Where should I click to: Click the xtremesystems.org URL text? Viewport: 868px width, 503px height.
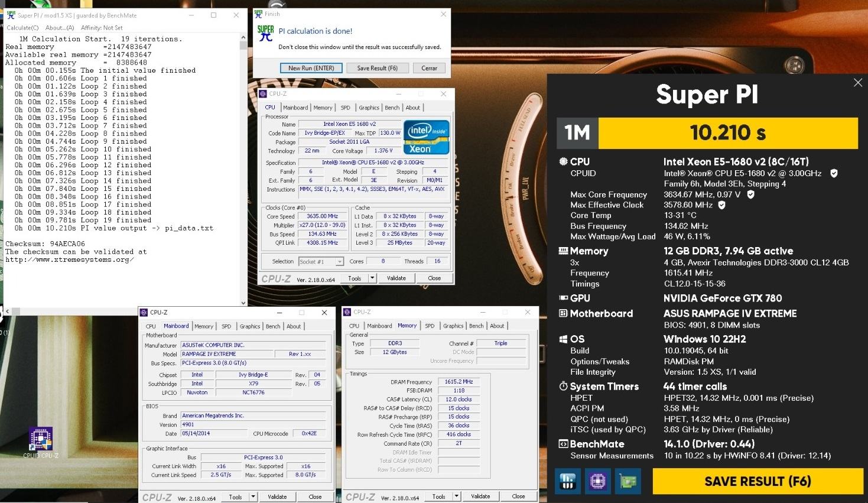(70, 259)
